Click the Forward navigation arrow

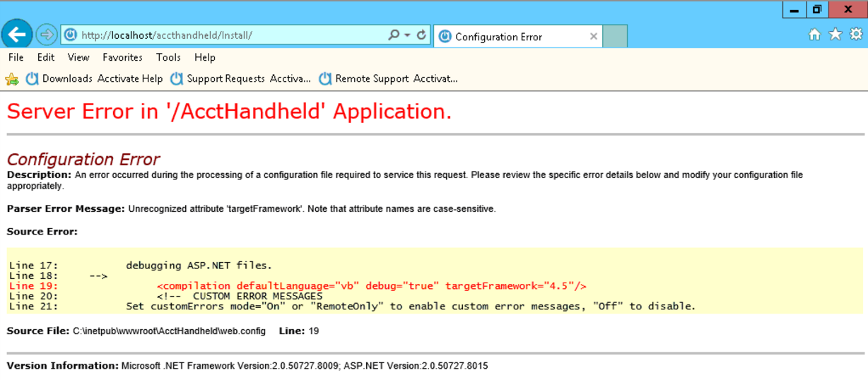47,34
